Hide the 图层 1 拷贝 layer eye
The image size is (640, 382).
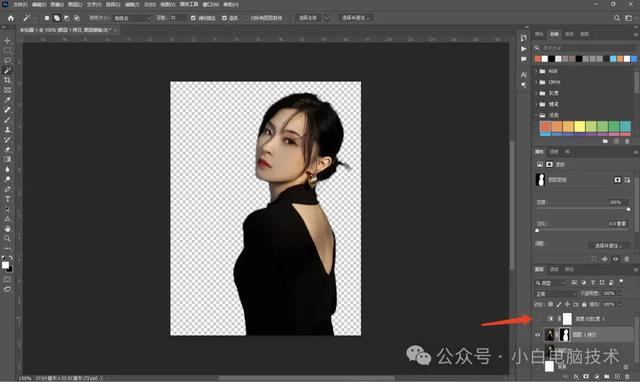(537, 335)
